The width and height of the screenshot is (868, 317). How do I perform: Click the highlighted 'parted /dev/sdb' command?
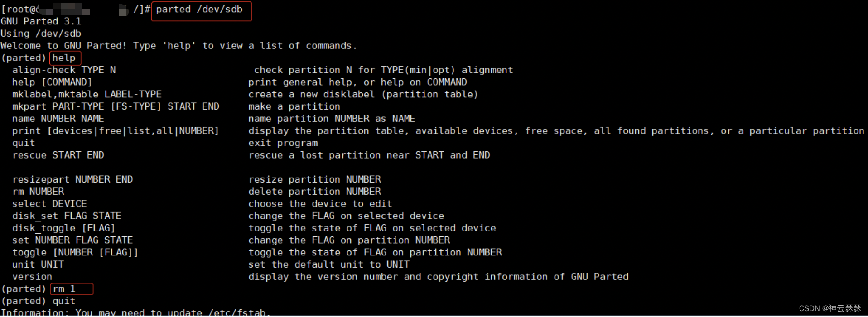point(199,10)
